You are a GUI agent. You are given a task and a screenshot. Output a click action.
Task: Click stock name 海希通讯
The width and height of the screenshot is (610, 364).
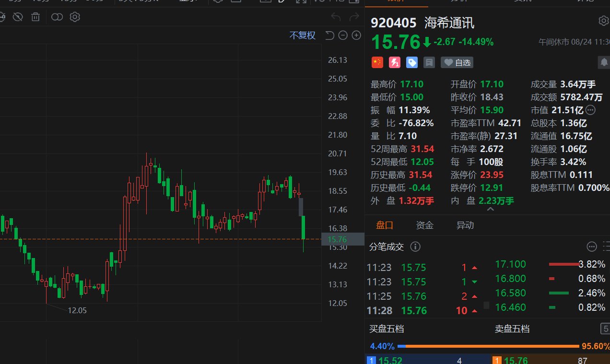(449, 23)
